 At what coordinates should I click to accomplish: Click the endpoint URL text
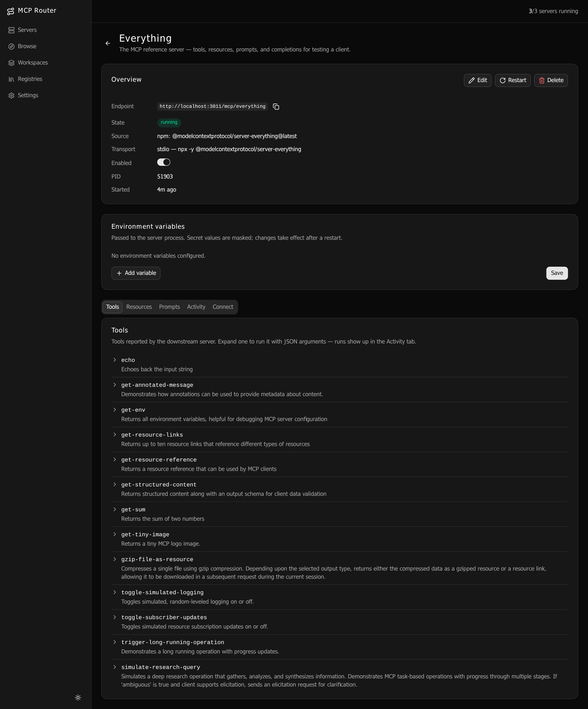pos(212,107)
